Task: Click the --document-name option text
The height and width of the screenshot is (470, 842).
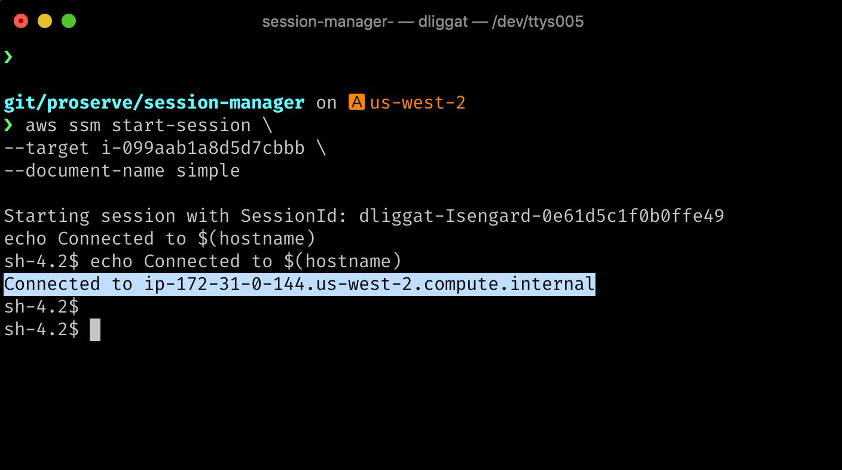Action: coord(84,171)
